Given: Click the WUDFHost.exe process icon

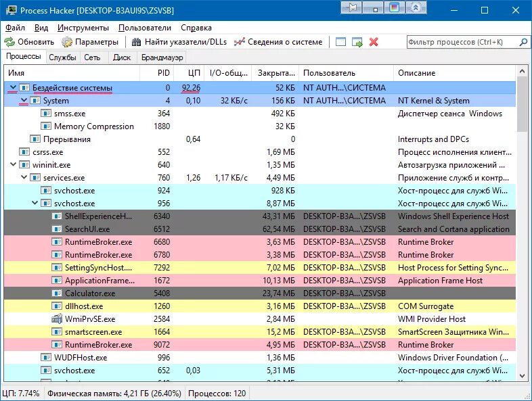Looking at the screenshot, I should tap(46, 358).
